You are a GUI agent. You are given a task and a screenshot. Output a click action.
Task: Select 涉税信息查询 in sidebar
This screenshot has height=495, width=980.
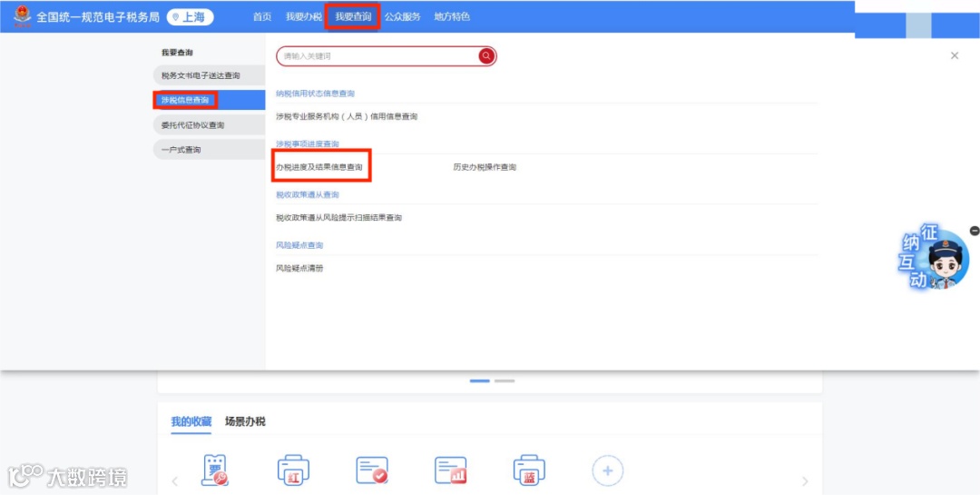pos(210,100)
